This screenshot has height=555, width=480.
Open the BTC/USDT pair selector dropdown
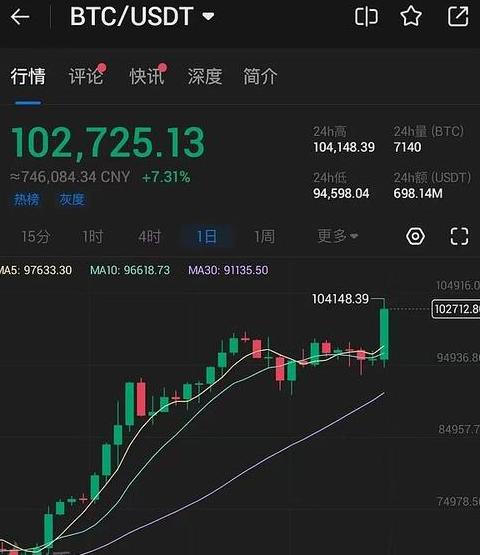[x=142, y=16]
